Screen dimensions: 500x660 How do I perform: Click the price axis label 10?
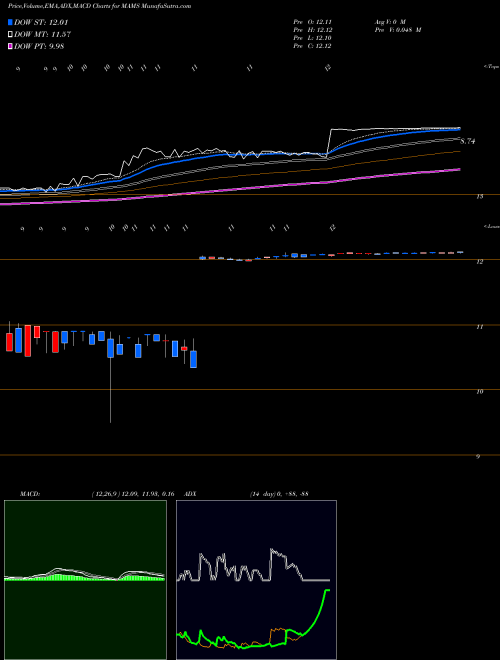tap(480, 391)
